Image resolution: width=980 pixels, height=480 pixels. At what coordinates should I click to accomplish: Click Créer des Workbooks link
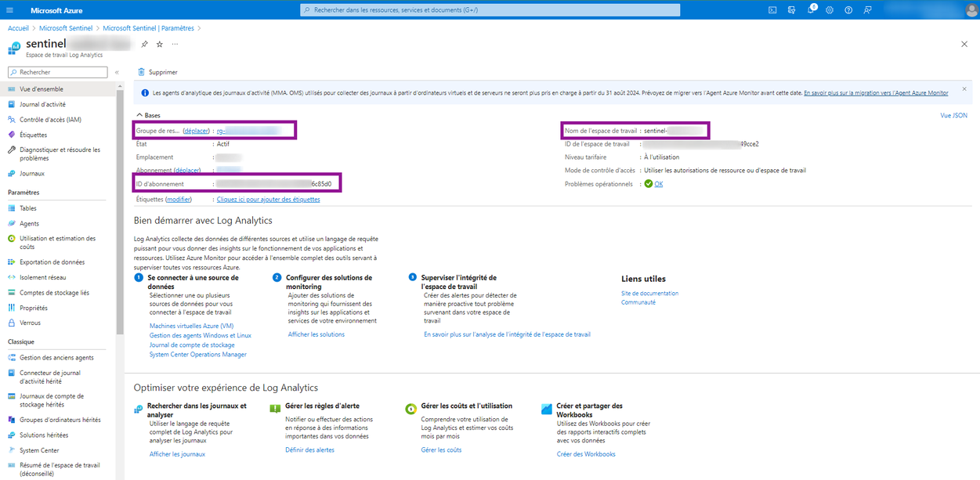586,454
